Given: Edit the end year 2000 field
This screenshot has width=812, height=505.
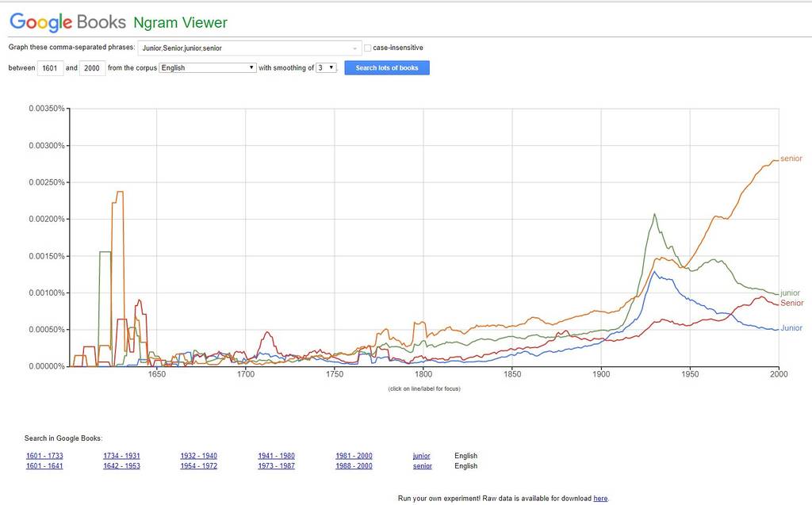Looking at the screenshot, I should [92, 68].
